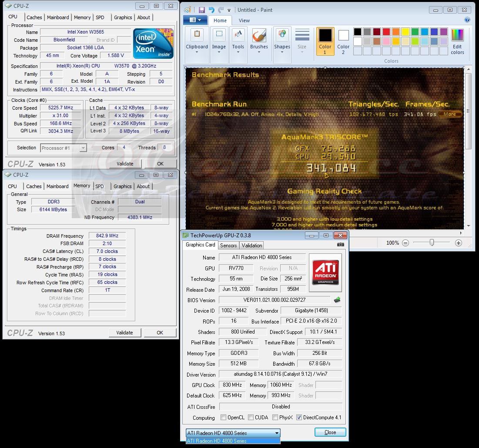This screenshot has height=448, width=479.
Task: Toggle the DirectCompute 4.1 checkbox
Action: click(x=299, y=418)
